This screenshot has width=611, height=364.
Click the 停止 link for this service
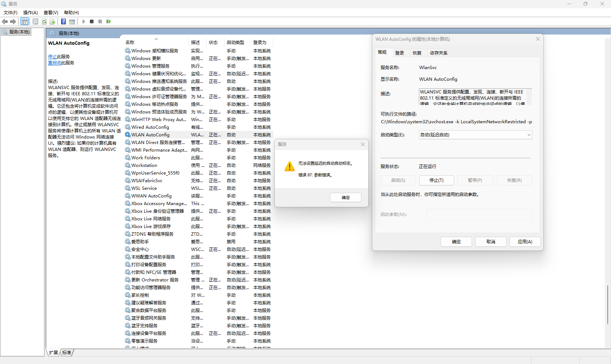pos(52,57)
